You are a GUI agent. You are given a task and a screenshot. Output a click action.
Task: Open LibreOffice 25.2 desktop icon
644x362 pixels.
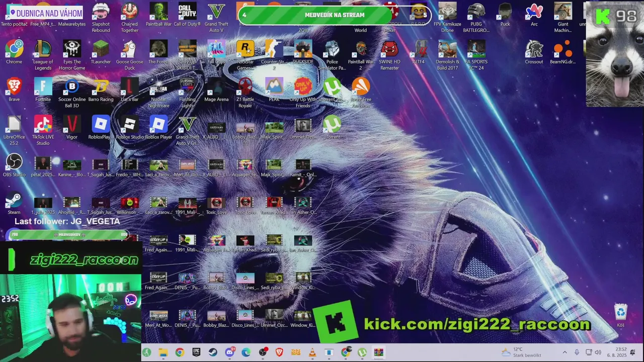click(x=14, y=131)
